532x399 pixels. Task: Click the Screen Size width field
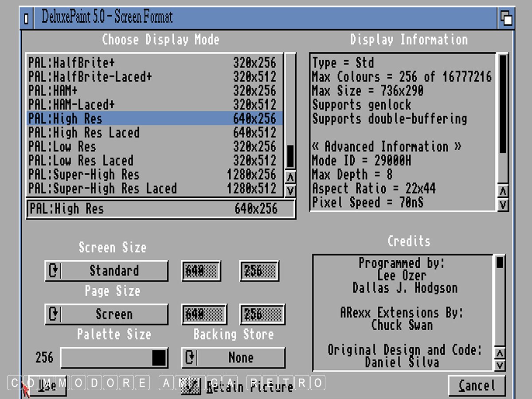click(201, 270)
